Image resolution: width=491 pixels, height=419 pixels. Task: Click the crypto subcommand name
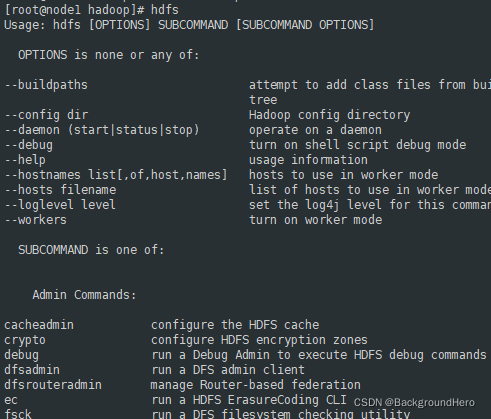point(25,340)
